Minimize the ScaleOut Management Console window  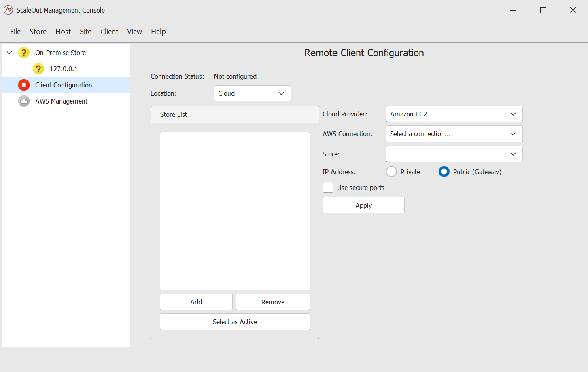coord(513,10)
